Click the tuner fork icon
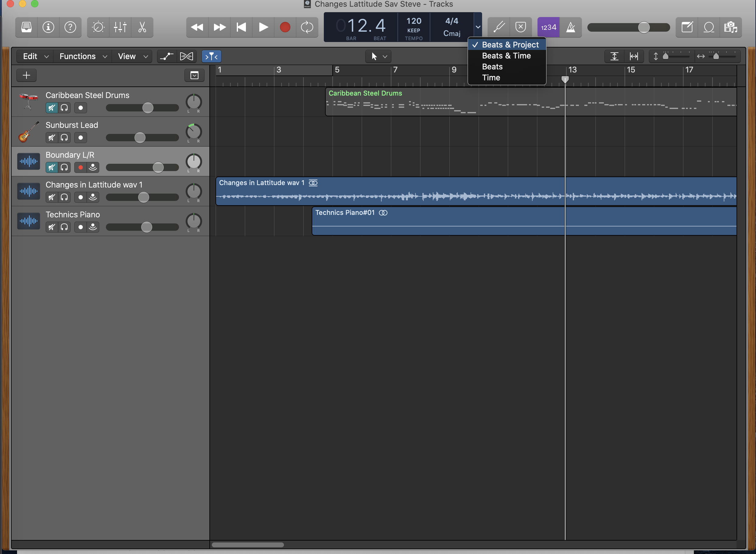 pos(499,27)
